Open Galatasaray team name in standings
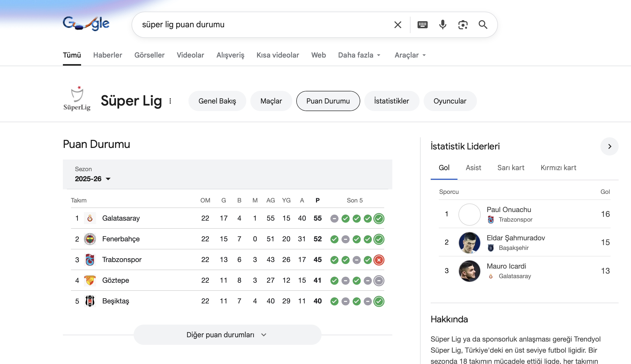Screen dimensions: 631x364 pos(121,218)
